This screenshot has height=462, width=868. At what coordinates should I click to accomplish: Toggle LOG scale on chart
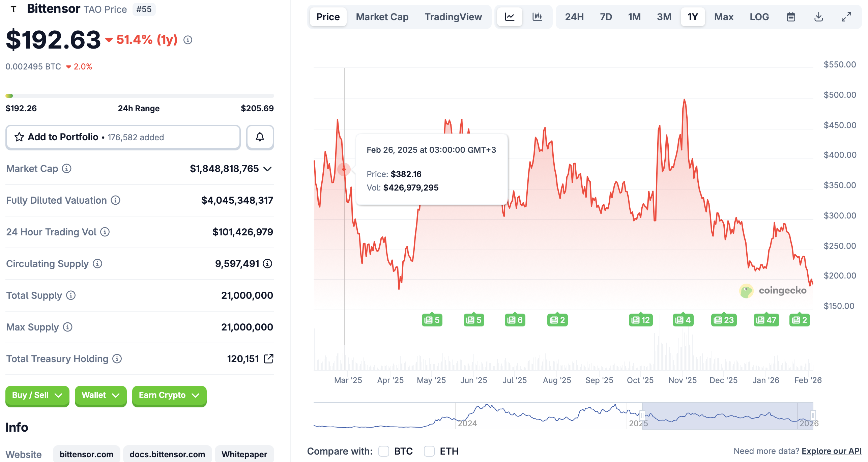[759, 17]
